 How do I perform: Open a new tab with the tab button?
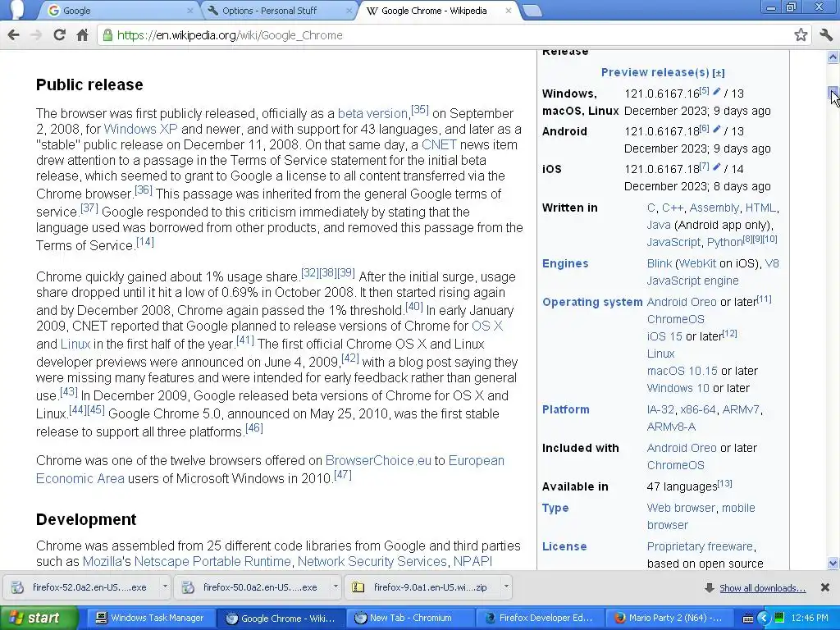click(532, 11)
